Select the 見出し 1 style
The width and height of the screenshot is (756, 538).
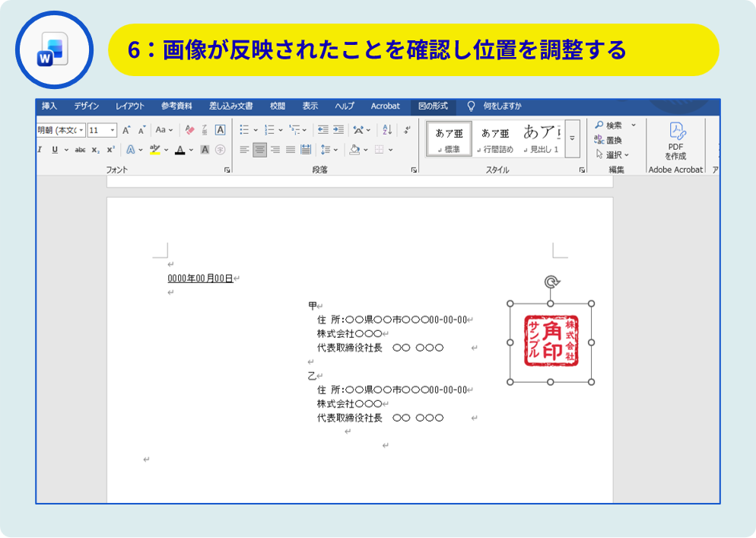coord(541,138)
